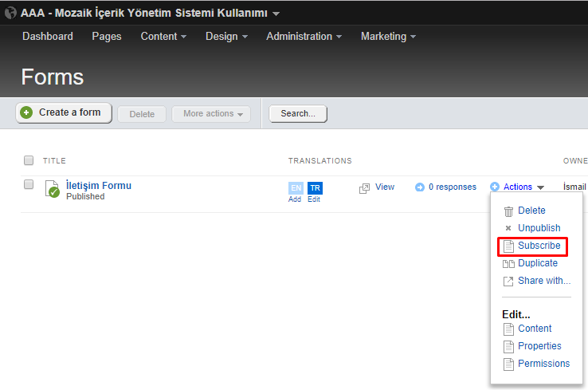Screen dimensions: 588x390
Task: Click the x icon beside Unpublish
Action: pyautogui.click(x=508, y=228)
